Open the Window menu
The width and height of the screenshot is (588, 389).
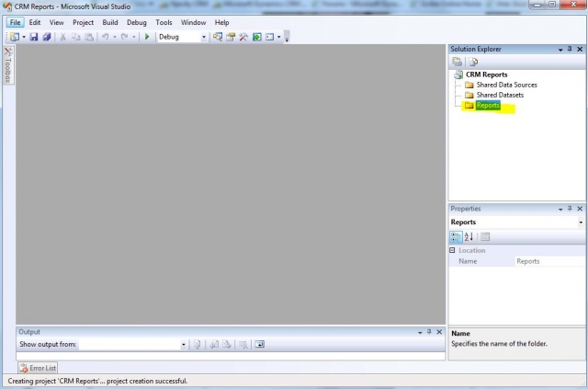coord(194,22)
